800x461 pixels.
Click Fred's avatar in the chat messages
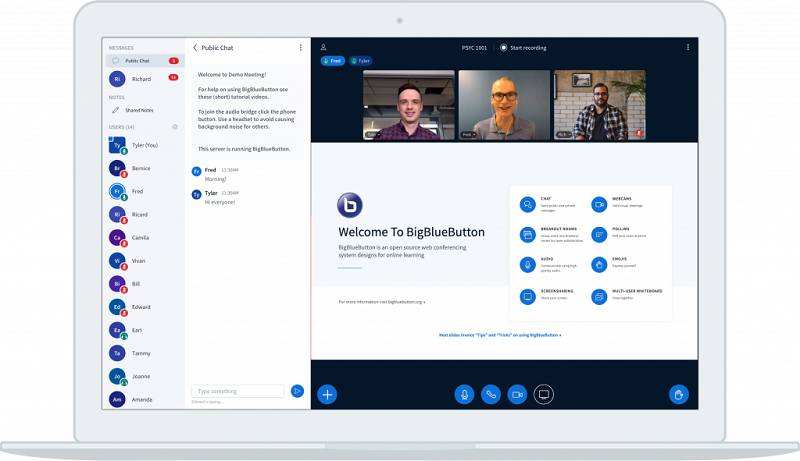(x=196, y=171)
